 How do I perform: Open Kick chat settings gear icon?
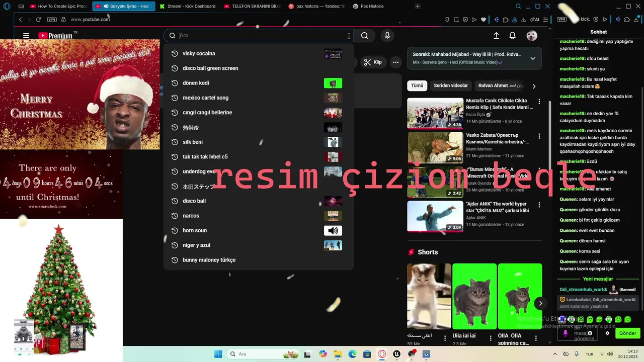pos(607,333)
